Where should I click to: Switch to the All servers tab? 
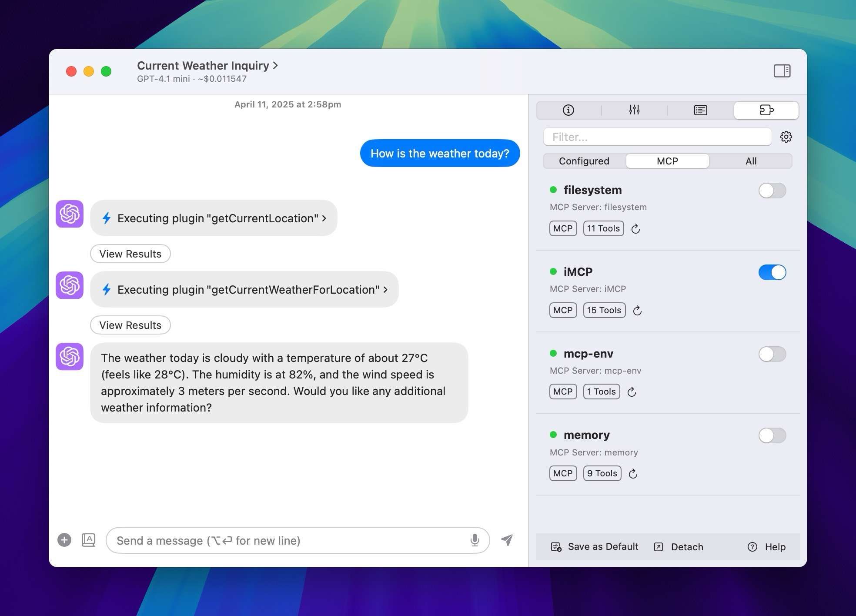[x=751, y=161]
